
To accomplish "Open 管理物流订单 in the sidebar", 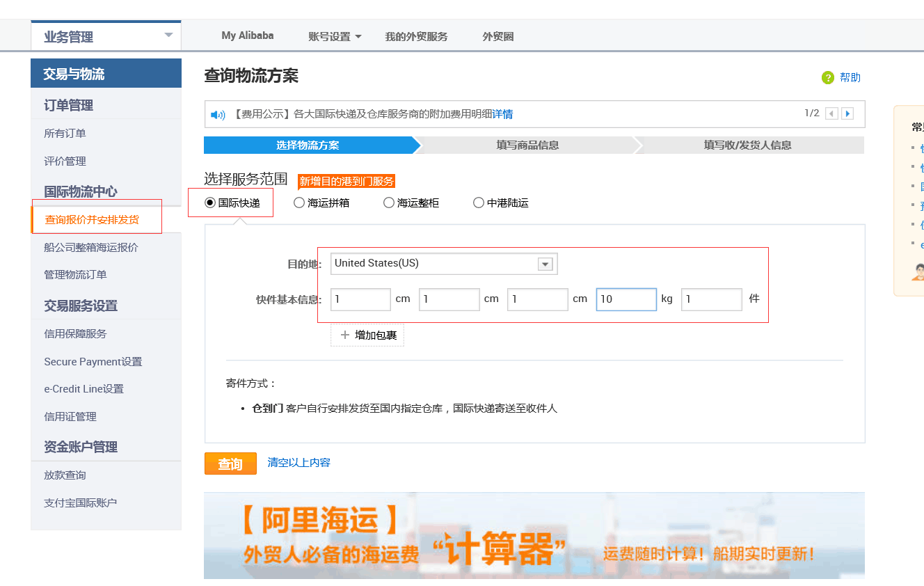I will pos(75,274).
